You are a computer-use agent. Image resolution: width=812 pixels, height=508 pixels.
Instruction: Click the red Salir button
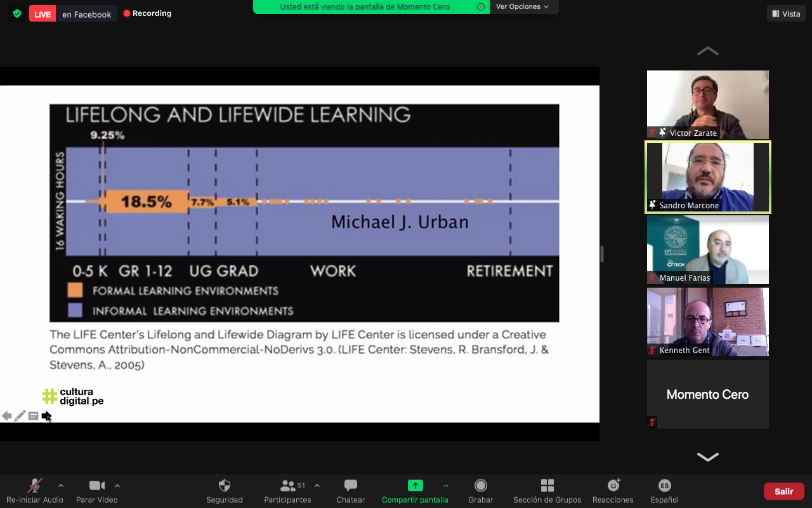[x=783, y=491]
